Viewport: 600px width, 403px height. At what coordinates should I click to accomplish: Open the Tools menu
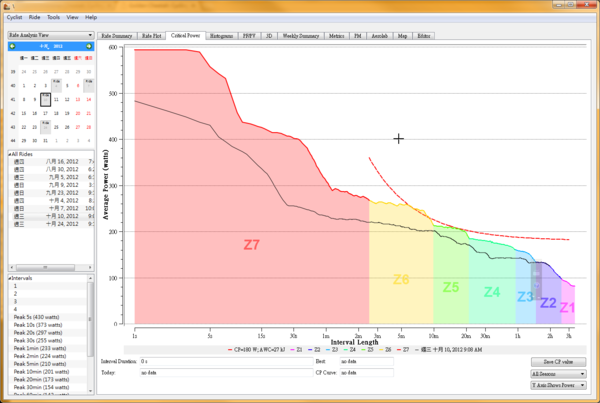click(53, 18)
